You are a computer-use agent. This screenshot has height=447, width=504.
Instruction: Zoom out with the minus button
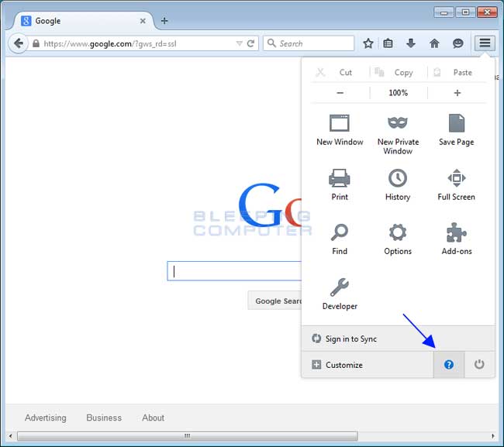click(x=340, y=93)
